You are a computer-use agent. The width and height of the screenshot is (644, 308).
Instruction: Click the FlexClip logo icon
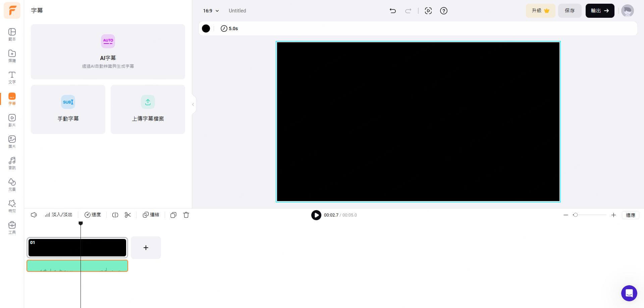point(12,10)
